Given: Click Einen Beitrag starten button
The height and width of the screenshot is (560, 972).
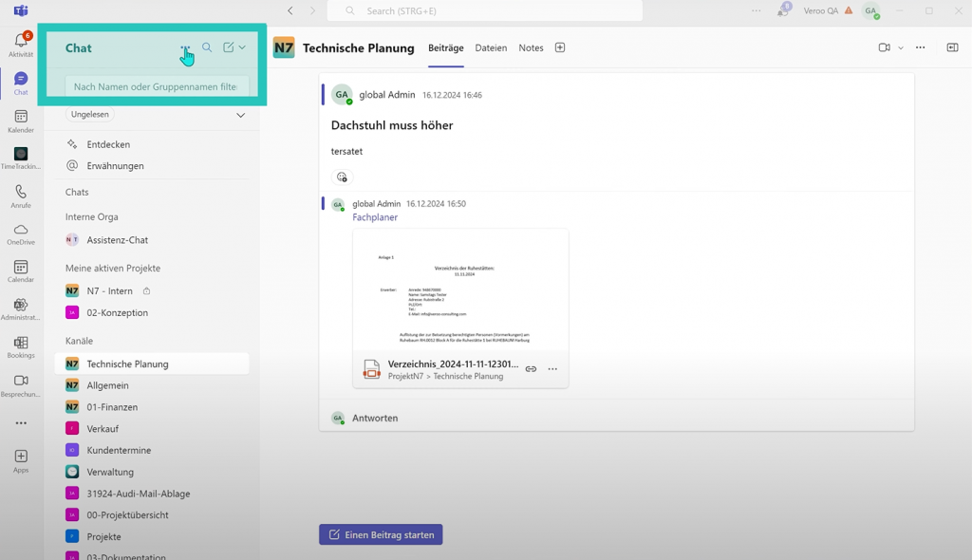Looking at the screenshot, I should pos(381,534).
